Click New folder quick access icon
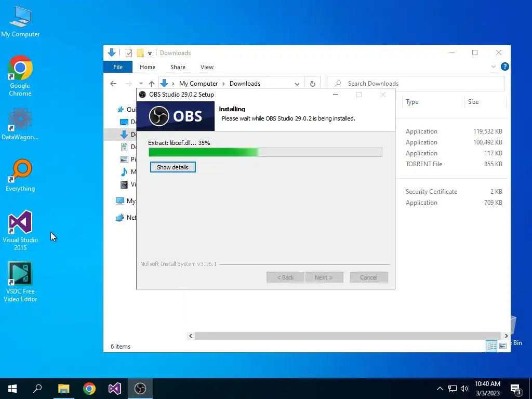532x399 pixels. 140,53
